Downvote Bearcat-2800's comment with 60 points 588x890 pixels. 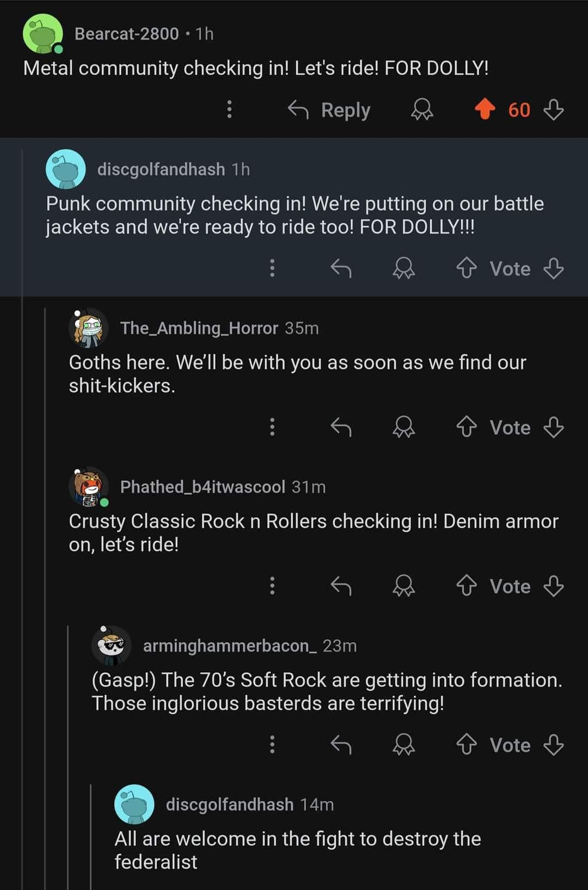tap(553, 110)
